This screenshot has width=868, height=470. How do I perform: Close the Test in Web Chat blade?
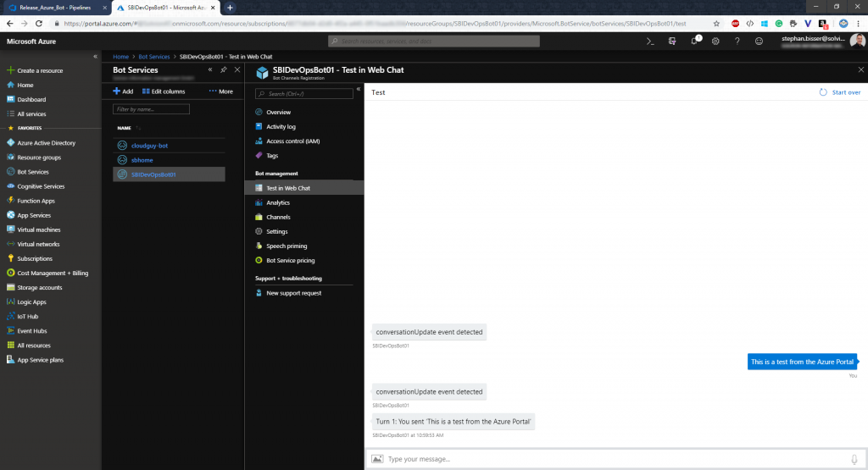click(x=861, y=69)
